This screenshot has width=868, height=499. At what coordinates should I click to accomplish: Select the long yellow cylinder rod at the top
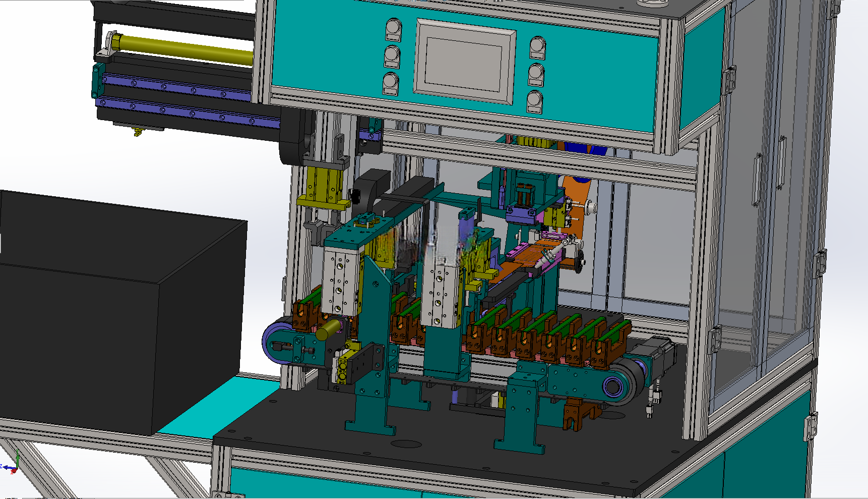(182, 50)
